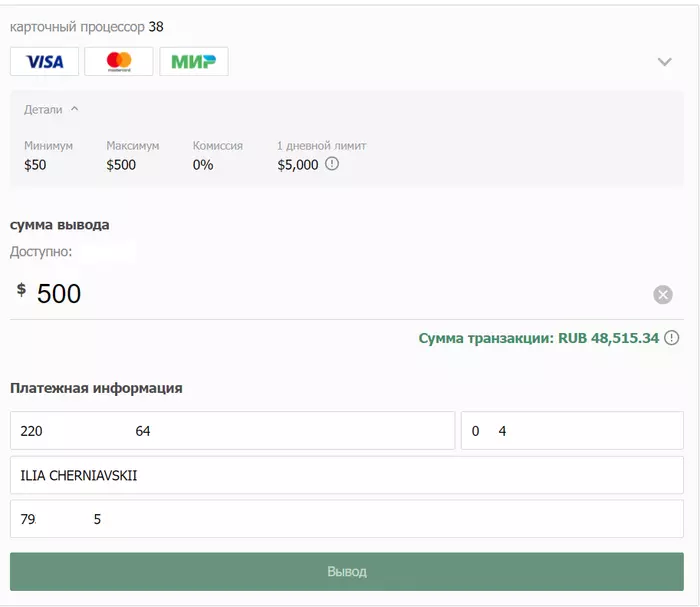Select the МИР card logo
The width and height of the screenshot is (700, 607).
(x=194, y=61)
